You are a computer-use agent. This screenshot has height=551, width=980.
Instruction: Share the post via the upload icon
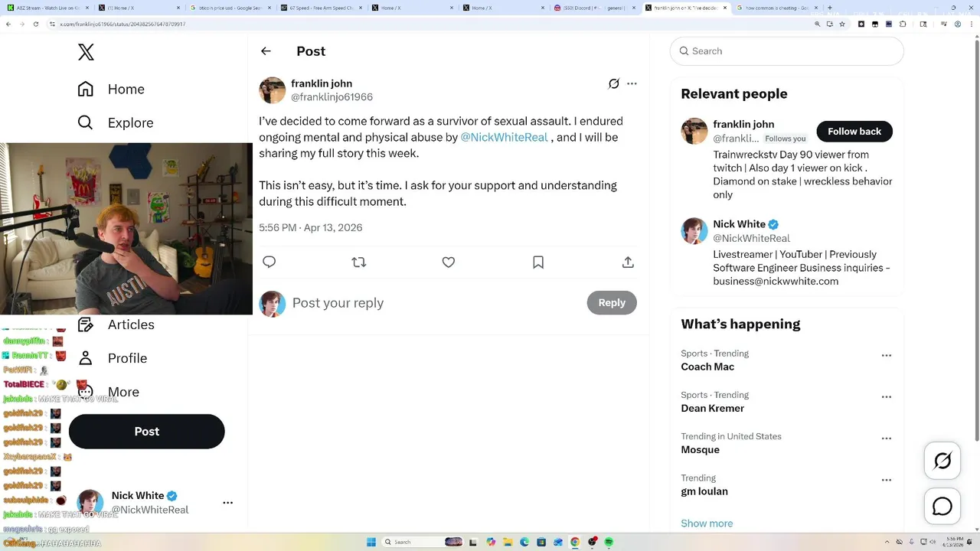tap(628, 262)
